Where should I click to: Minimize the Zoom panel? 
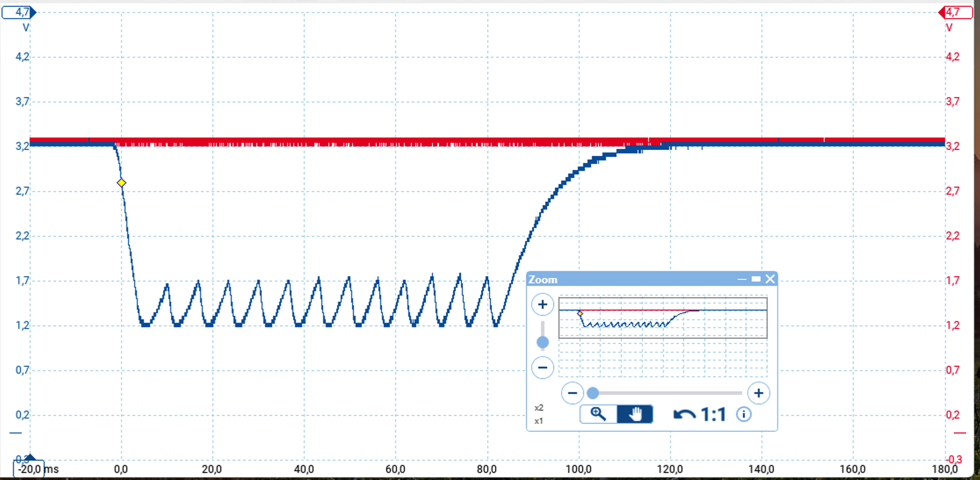coord(742,279)
